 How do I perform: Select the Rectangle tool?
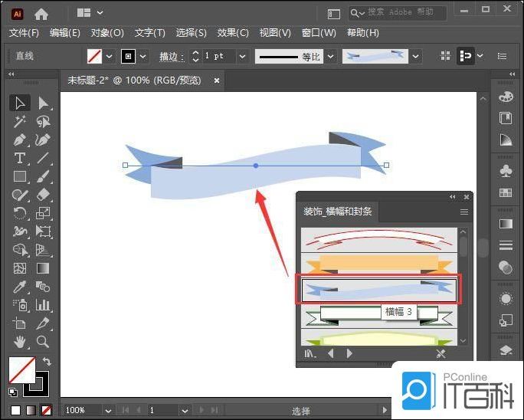tap(20, 176)
